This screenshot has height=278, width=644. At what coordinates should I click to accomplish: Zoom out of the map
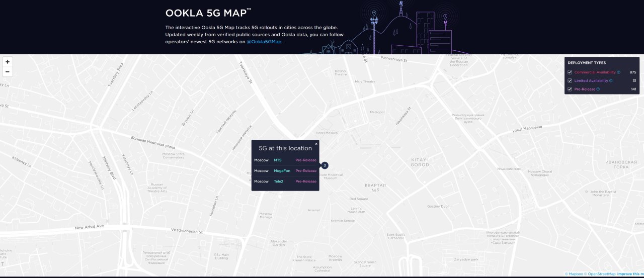[x=8, y=72]
